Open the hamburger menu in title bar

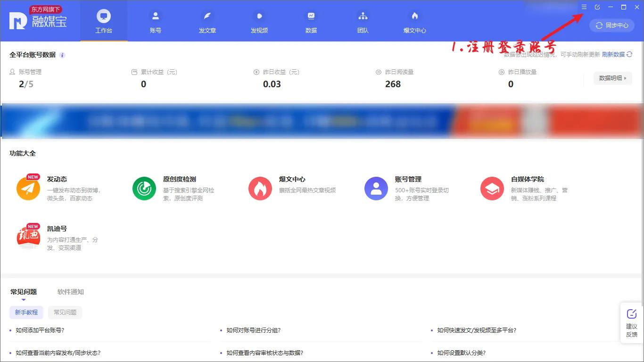(584, 7)
